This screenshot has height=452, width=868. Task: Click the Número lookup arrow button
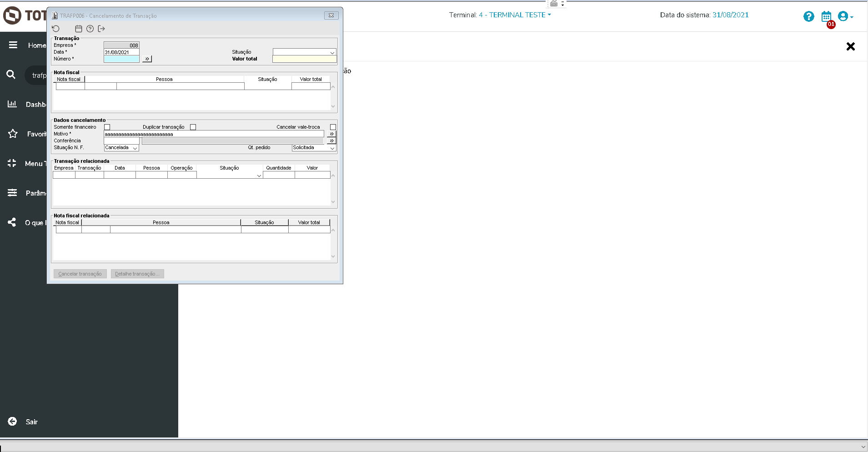(x=147, y=59)
